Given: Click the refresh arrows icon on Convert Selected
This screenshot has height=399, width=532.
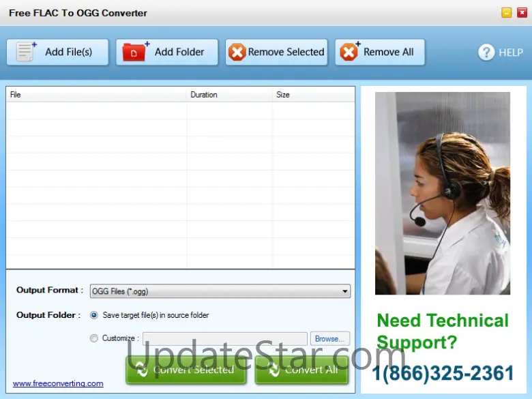Looking at the screenshot, I should pos(142,370).
